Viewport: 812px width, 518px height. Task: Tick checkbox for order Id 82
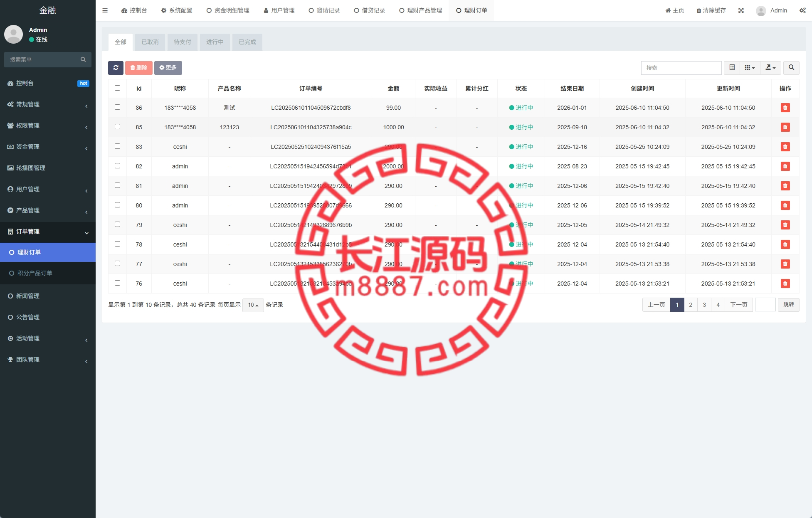(x=117, y=166)
